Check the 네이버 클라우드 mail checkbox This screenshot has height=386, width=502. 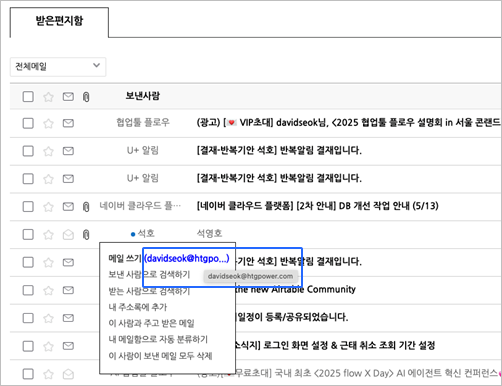click(28, 206)
